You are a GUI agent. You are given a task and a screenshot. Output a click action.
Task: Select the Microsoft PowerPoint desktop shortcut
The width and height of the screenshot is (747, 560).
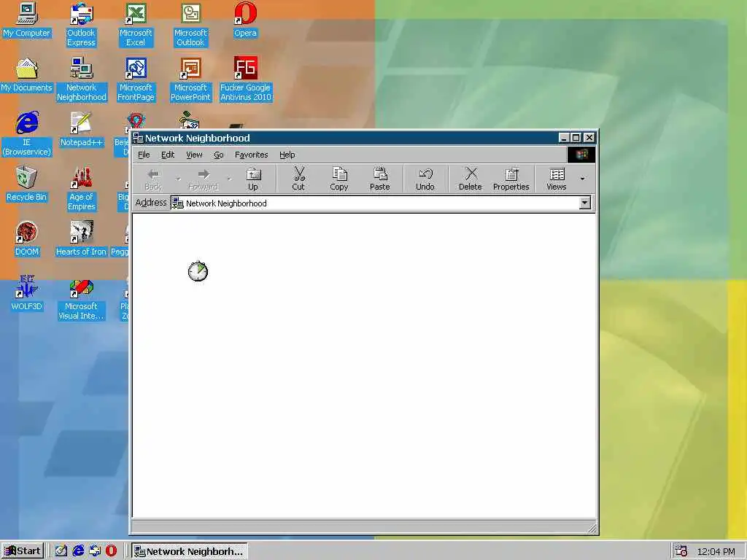[190, 79]
